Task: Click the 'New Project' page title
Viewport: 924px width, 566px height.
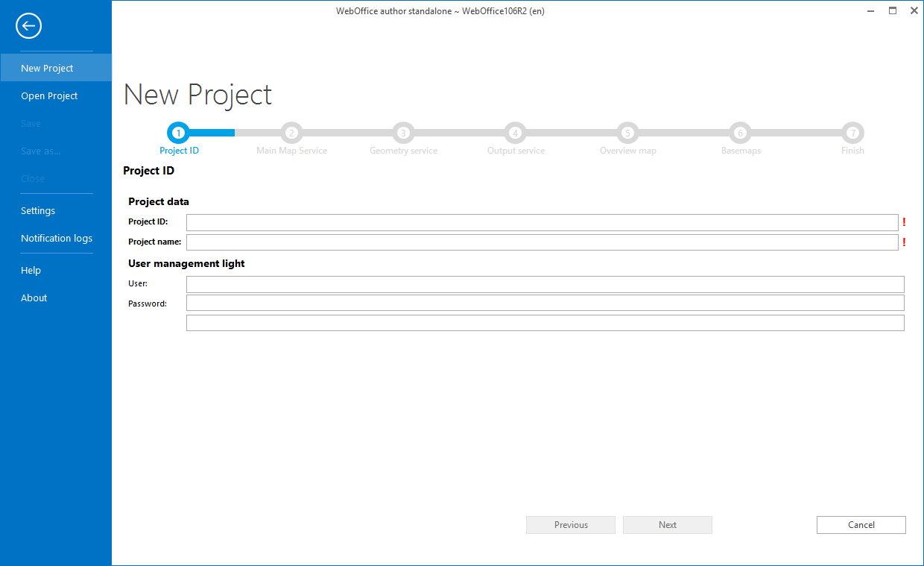Action: (x=197, y=95)
